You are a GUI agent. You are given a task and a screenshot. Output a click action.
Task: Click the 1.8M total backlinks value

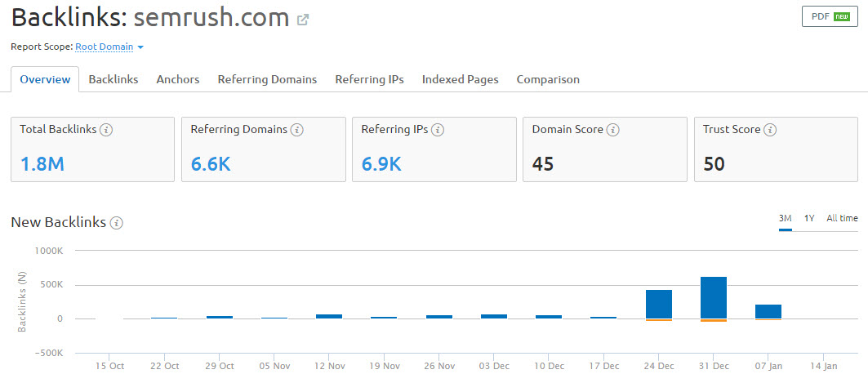pos(42,164)
